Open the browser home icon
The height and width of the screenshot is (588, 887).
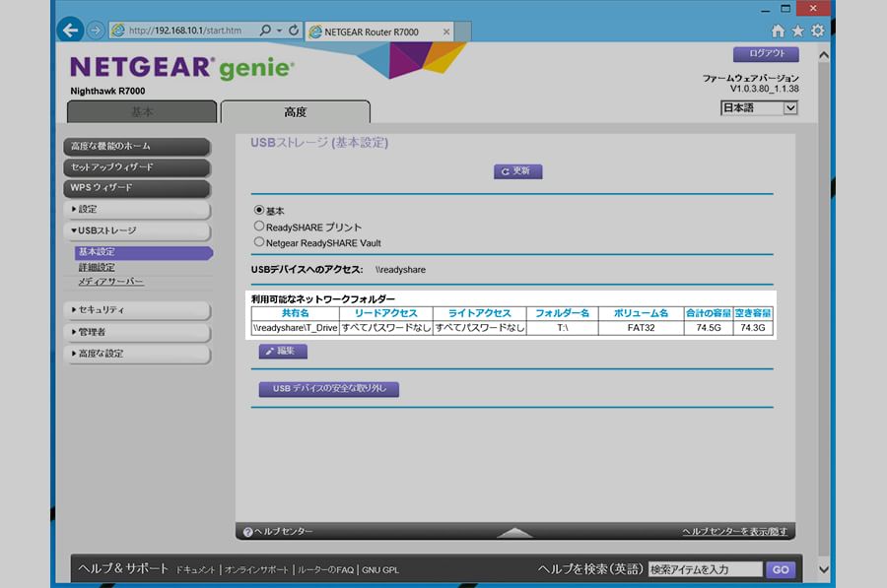point(779,32)
